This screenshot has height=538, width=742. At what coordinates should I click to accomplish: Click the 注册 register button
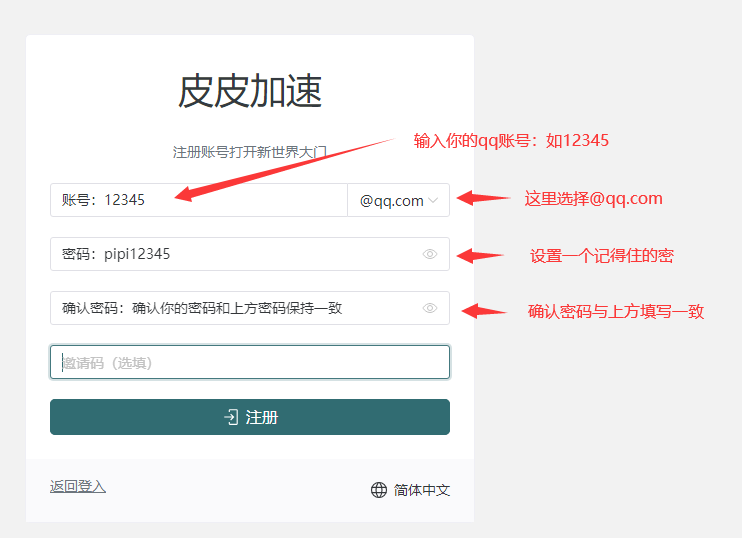click(x=250, y=417)
